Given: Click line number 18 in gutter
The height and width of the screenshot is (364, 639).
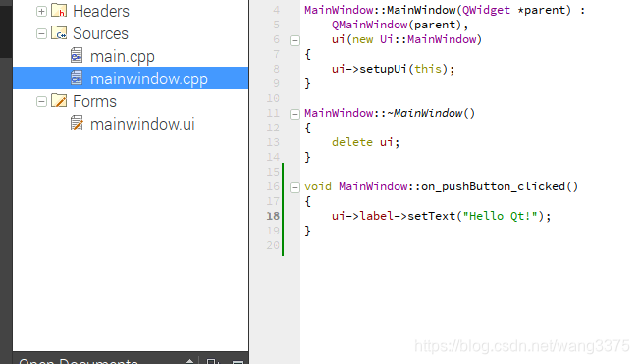Looking at the screenshot, I should pyautogui.click(x=273, y=216).
